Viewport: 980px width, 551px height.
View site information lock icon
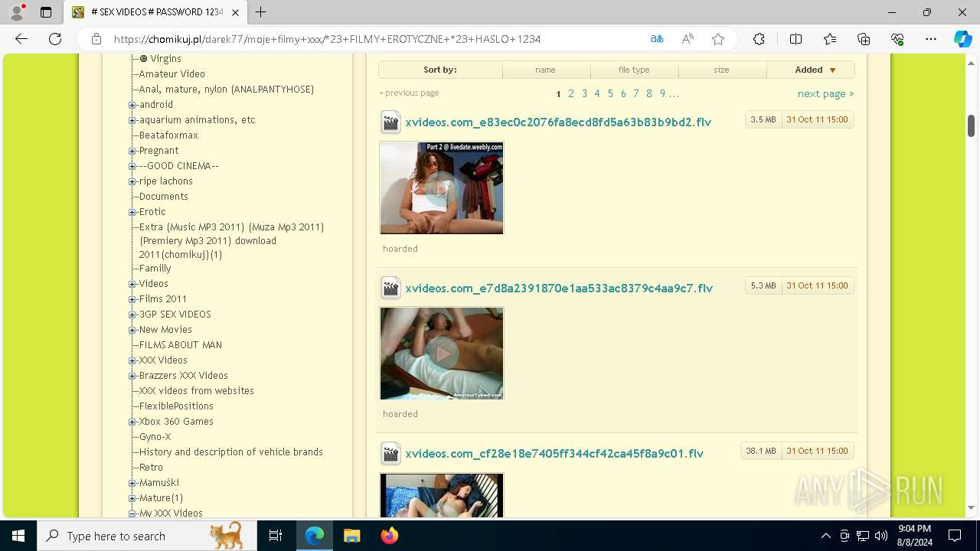pyautogui.click(x=96, y=39)
